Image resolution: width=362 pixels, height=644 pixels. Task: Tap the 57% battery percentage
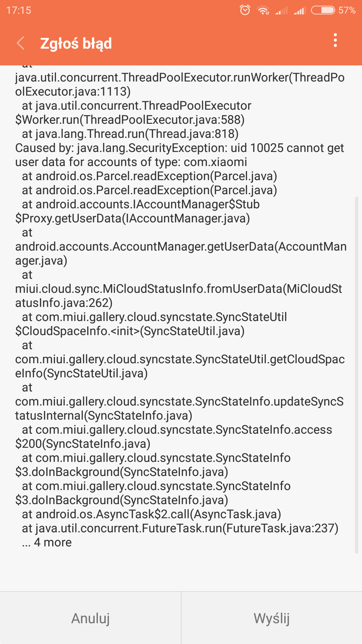pos(347,10)
